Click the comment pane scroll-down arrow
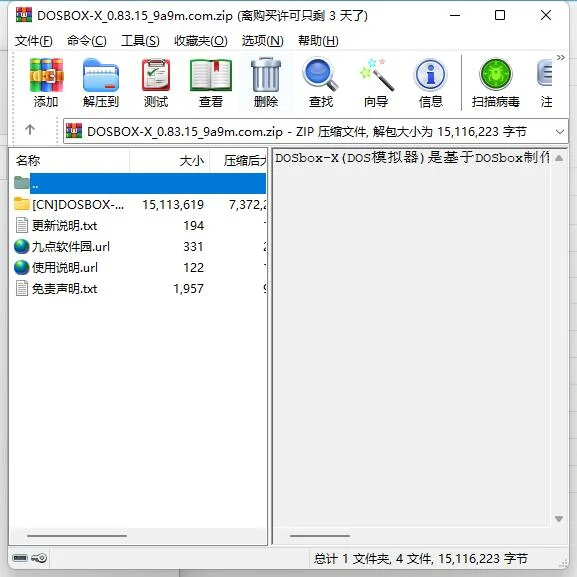This screenshot has height=577, width=577. (559, 519)
